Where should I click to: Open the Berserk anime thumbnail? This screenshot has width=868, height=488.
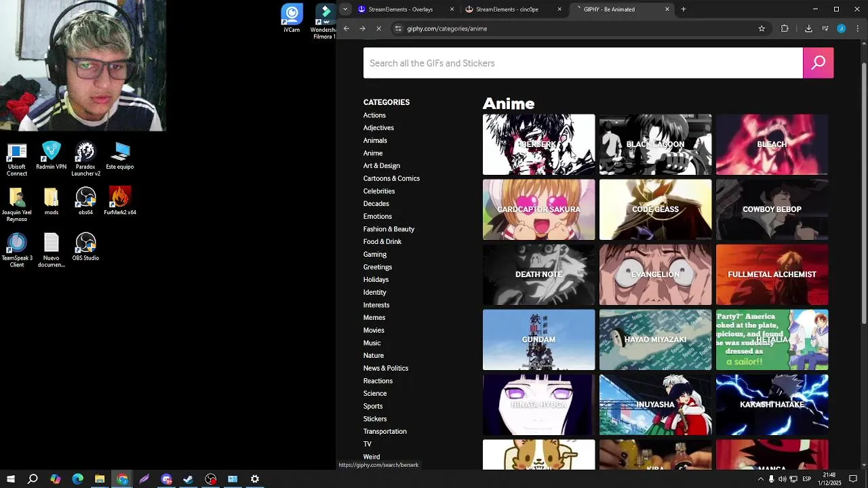538,144
